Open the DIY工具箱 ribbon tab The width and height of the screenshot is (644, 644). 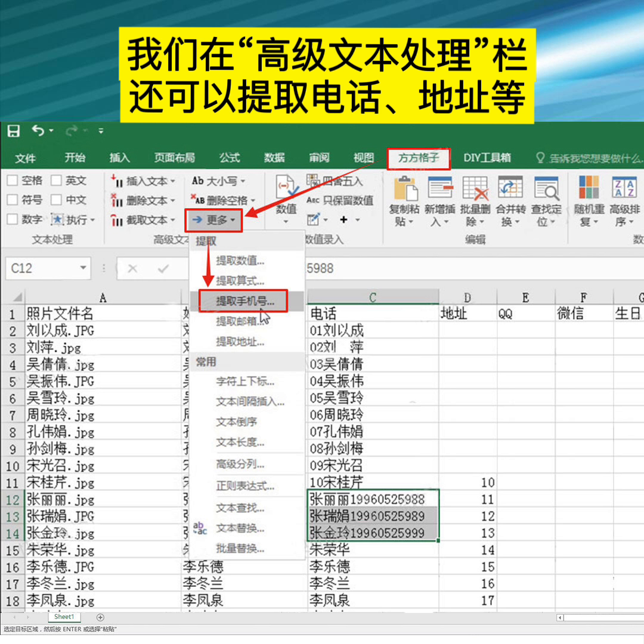(x=487, y=157)
